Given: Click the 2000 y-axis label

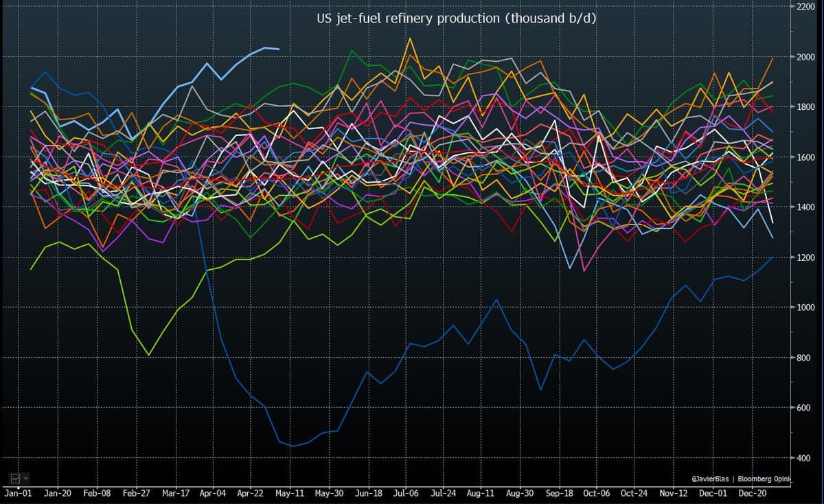Looking at the screenshot, I should [806, 56].
